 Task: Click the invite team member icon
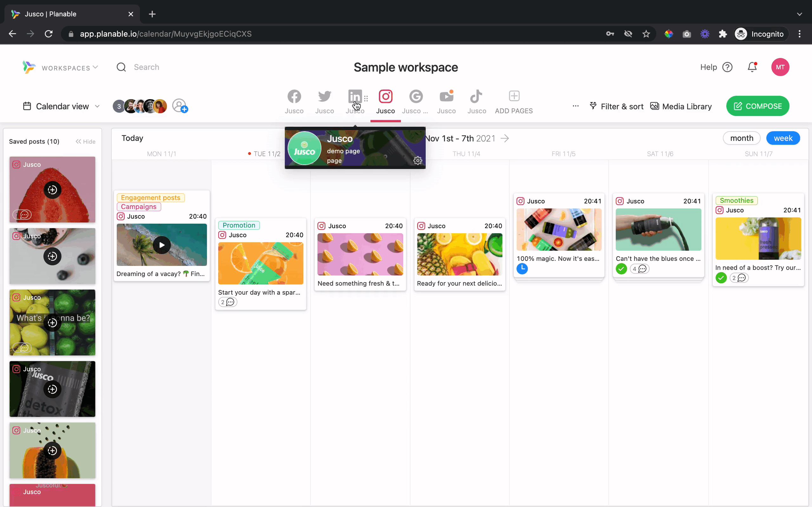[x=180, y=106]
